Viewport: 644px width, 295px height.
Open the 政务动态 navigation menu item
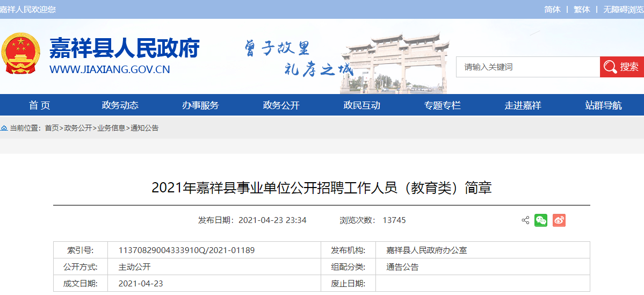click(x=120, y=106)
